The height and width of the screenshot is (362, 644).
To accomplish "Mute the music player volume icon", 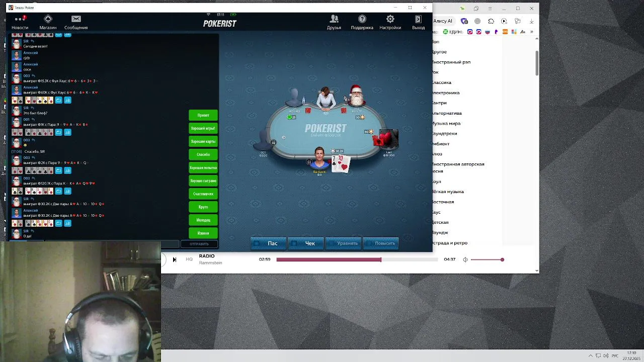I will coord(465,259).
